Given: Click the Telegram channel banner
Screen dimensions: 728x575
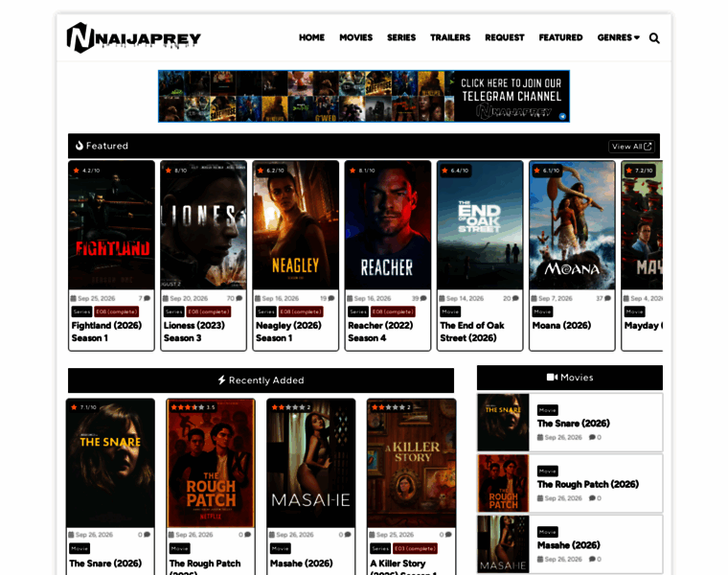Looking at the screenshot, I should (364, 96).
